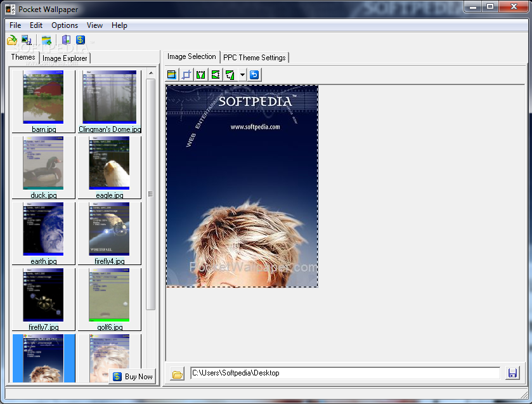Open the View menu
532x404 pixels.
click(94, 25)
